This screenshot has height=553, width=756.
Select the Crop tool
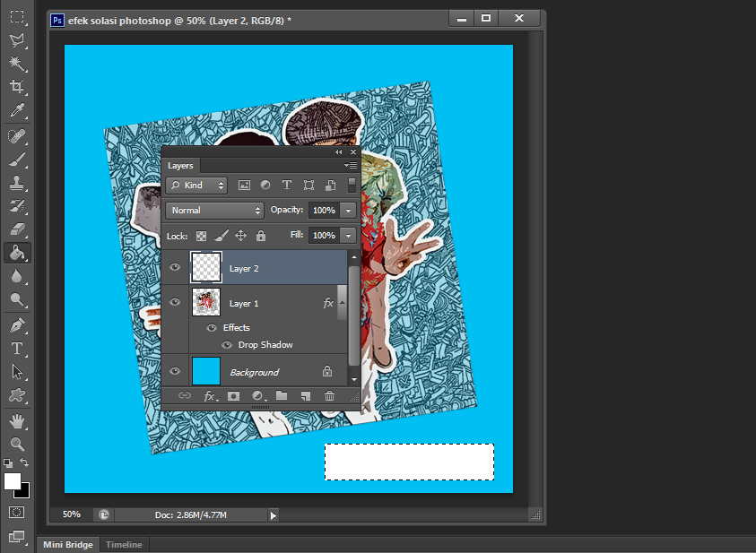[x=17, y=87]
